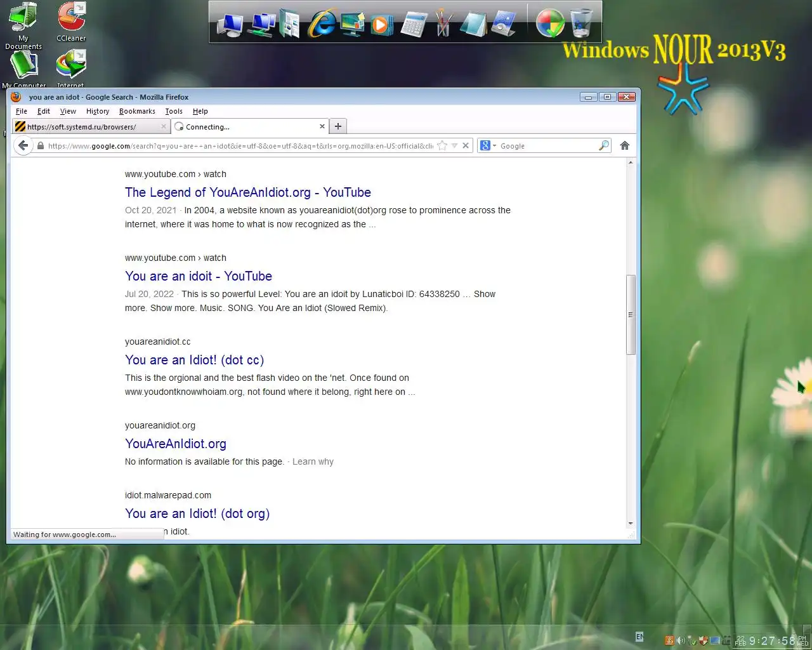This screenshot has width=812, height=650.
Task: Click idiot.malwarepad.com site text
Action: [x=168, y=495]
